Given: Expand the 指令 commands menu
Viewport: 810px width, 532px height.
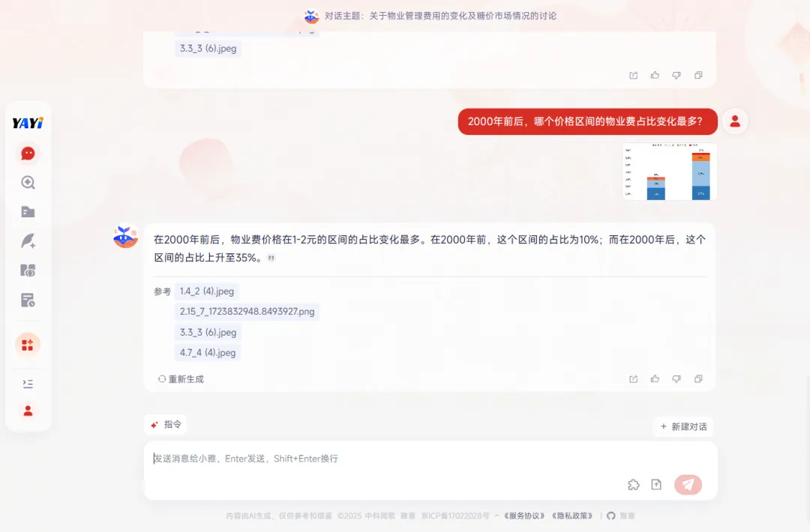Looking at the screenshot, I should [166, 424].
